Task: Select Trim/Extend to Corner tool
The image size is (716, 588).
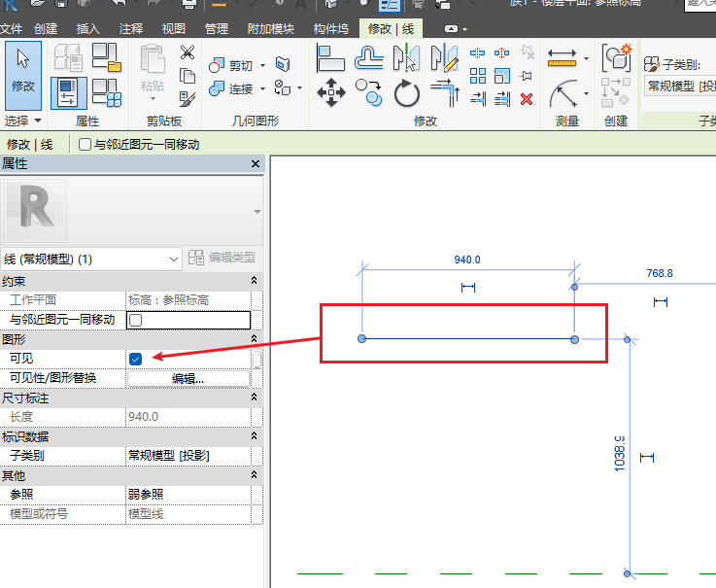Action: click(445, 92)
